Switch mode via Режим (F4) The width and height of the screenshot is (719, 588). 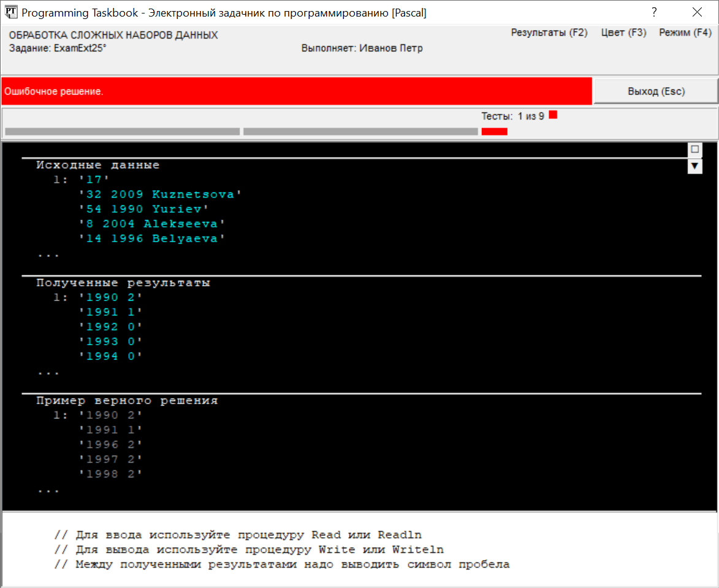coord(685,32)
